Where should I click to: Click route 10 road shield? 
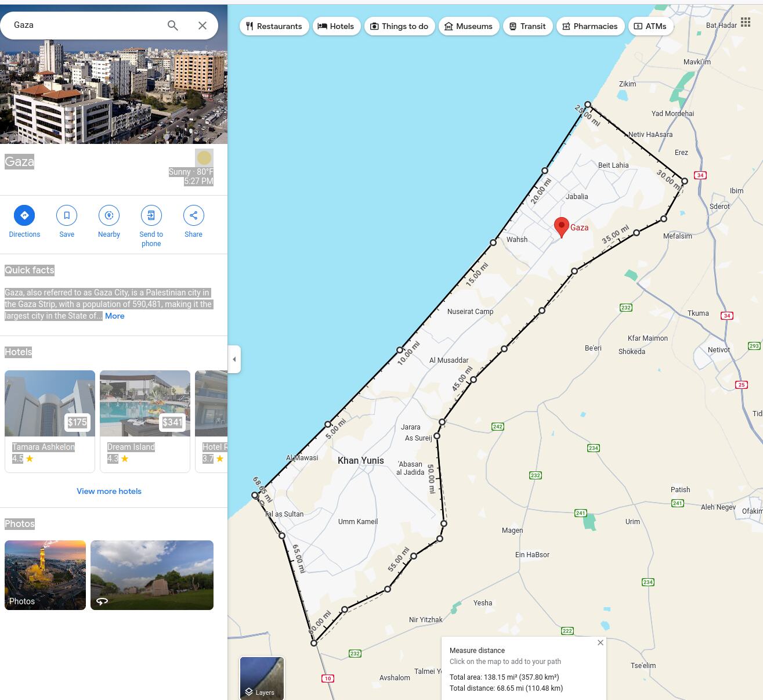coord(328,679)
